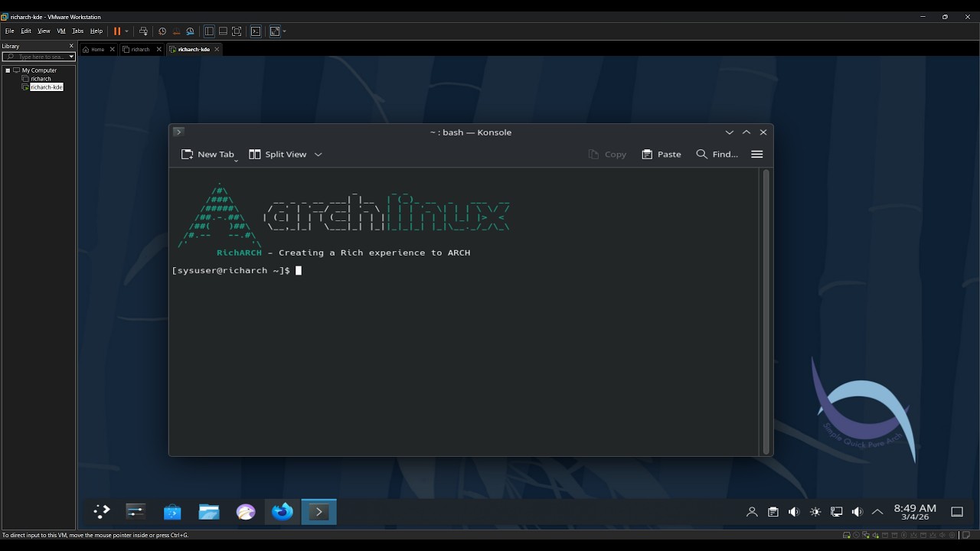Click the Split View button in Konsole

(278, 155)
